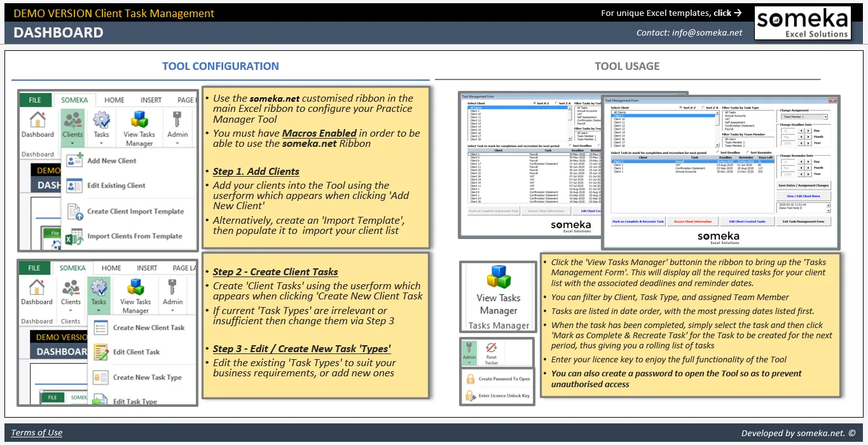Decrease Change Deadline Date Month with left arrow
Screen dimensions: 868x445
tap(801, 137)
